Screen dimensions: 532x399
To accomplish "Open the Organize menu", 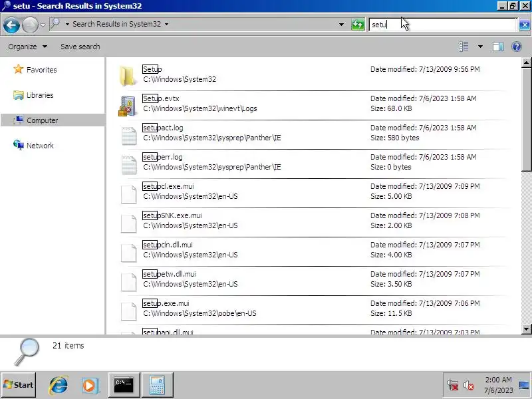I will coord(27,47).
